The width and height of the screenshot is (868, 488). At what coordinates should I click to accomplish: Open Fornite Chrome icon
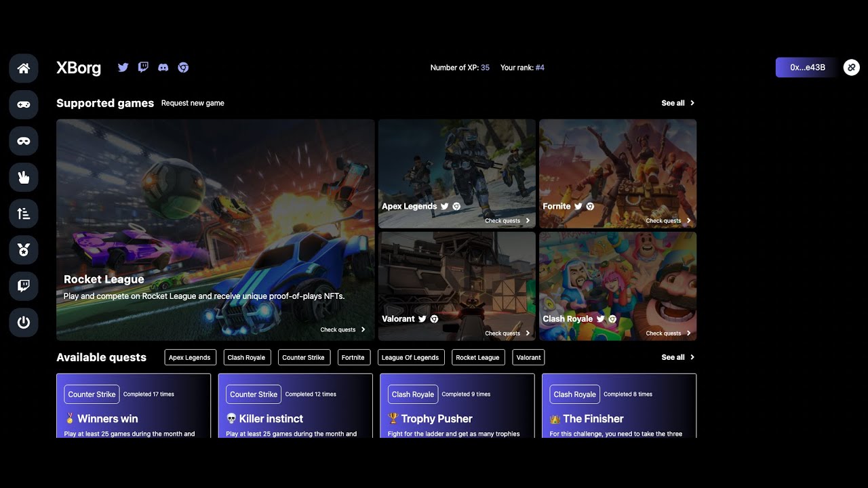(590, 206)
